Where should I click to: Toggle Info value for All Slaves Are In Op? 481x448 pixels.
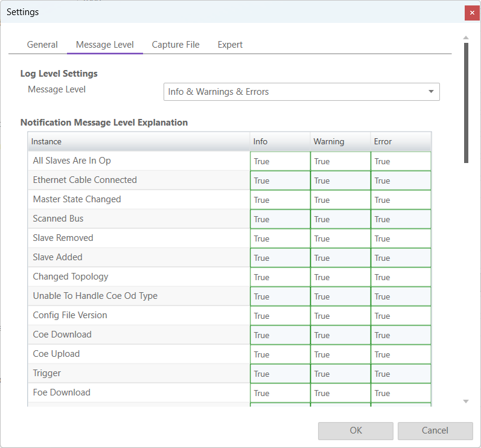coord(280,161)
